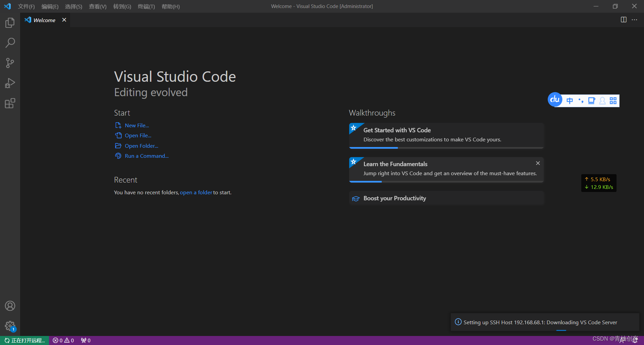Click the SSH host setup notification

(x=545, y=322)
